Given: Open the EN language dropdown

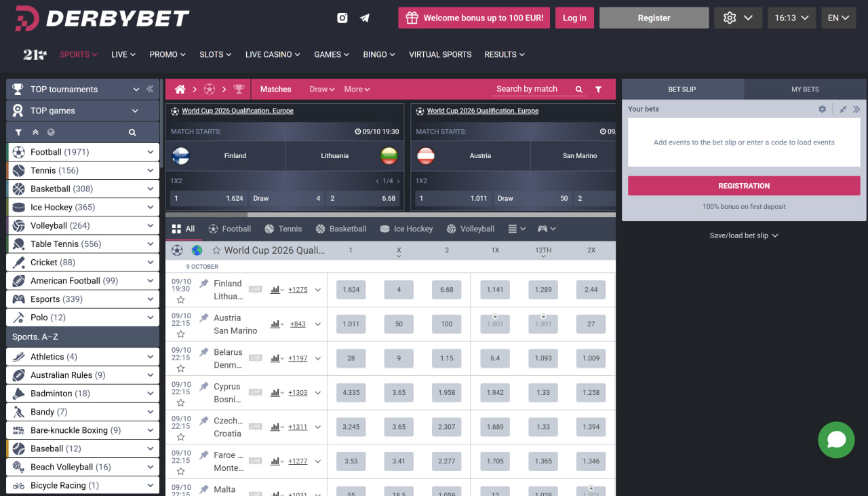Looking at the screenshot, I should (x=838, y=18).
